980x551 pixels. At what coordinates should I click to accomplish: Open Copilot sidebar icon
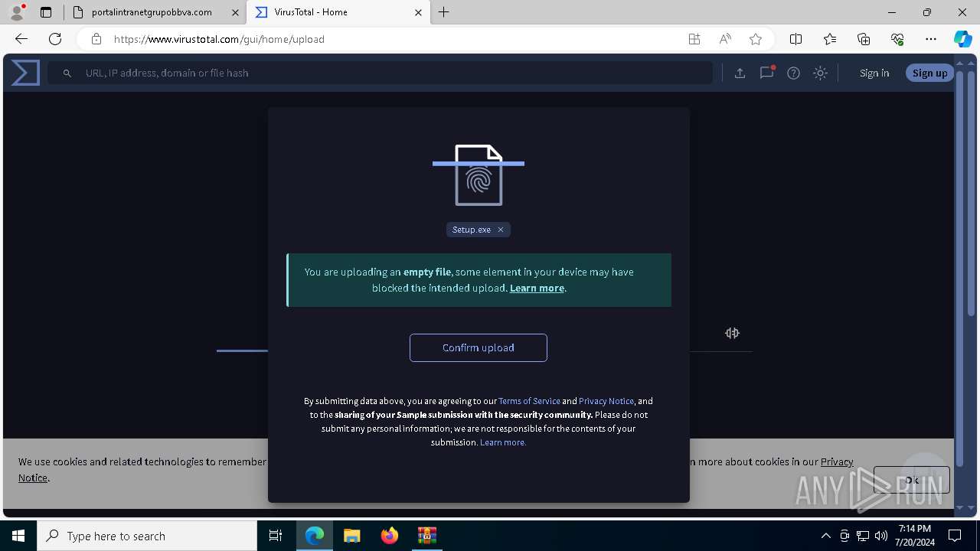(963, 39)
